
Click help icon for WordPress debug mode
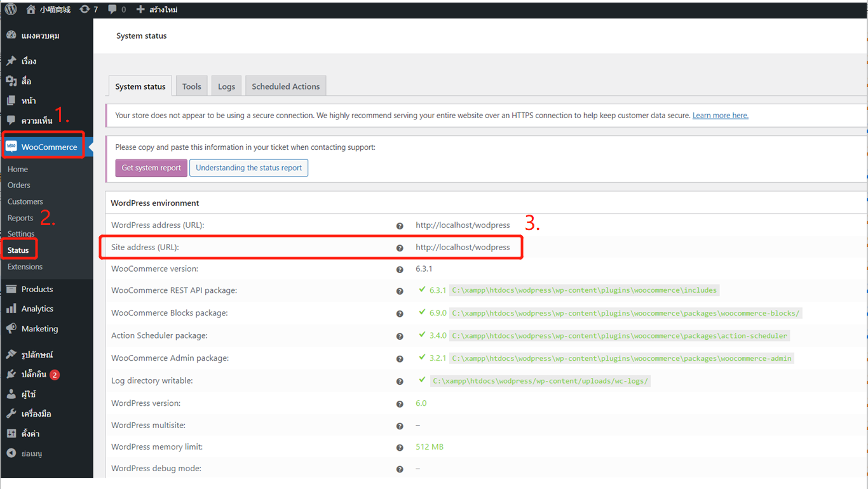pos(400,469)
